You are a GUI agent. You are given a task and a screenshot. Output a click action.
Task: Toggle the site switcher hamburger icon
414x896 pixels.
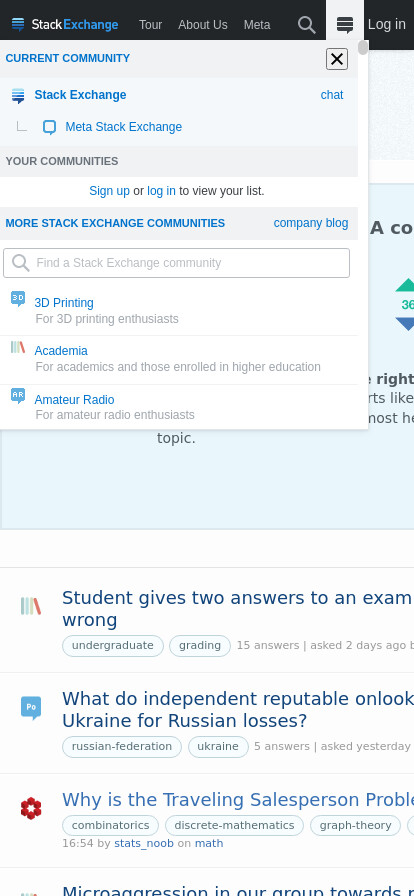click(345, 25)
